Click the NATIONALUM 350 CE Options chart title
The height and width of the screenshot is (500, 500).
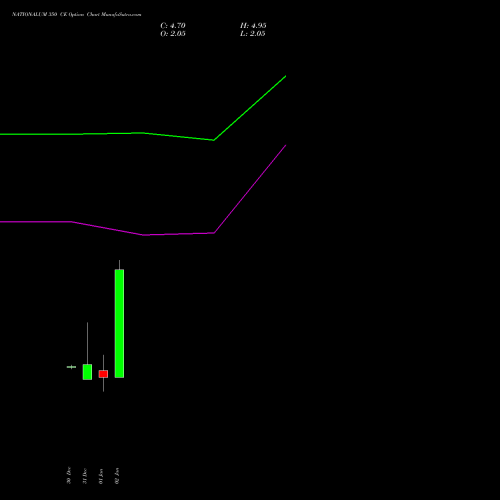(76, 15)
